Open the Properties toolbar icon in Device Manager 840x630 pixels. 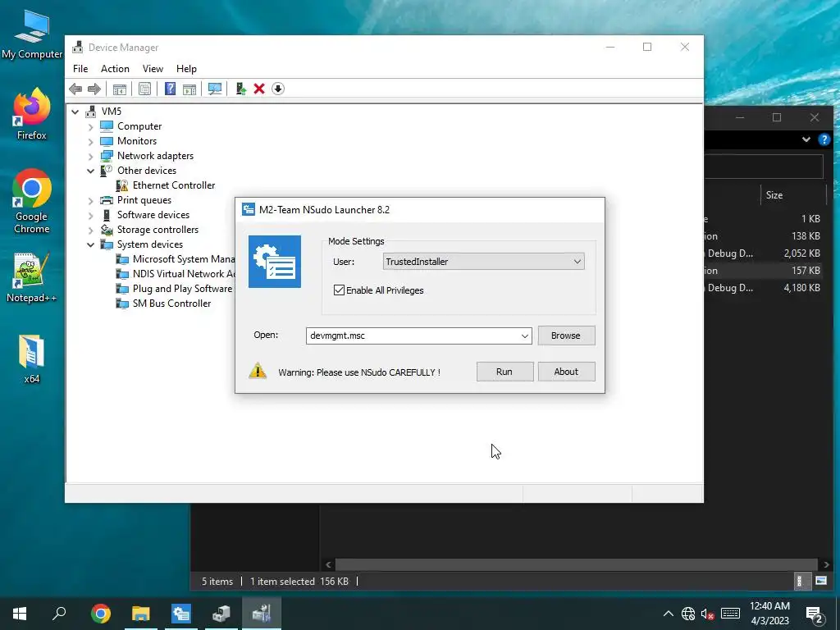point(144,89)
